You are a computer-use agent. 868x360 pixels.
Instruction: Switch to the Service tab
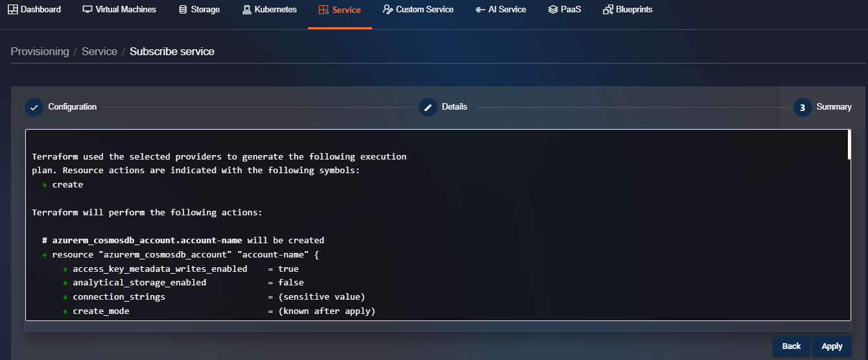pos(340,10)
